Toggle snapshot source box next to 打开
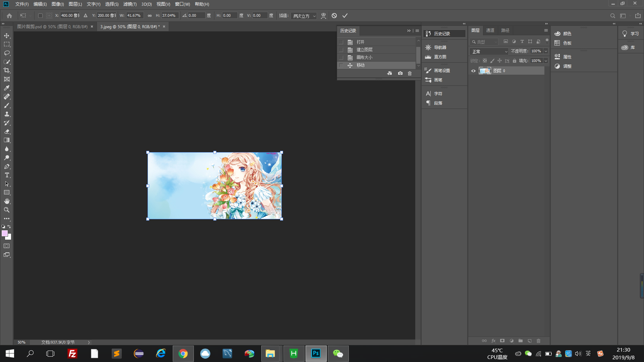 (341, 42)
